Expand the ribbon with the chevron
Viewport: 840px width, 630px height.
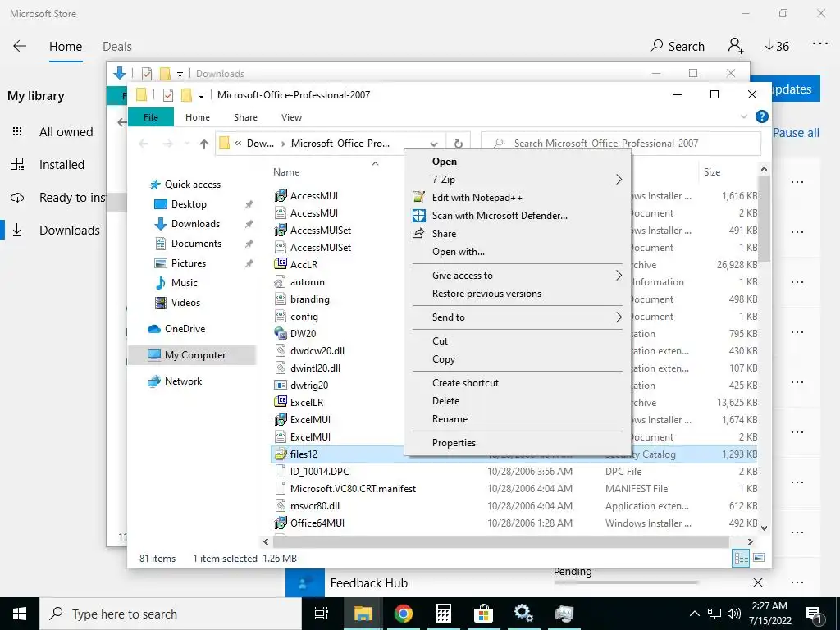tap(743, 116)
